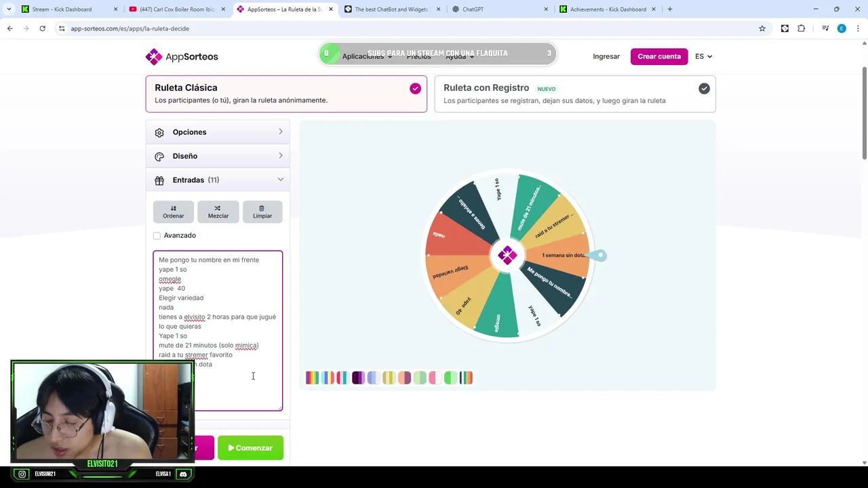Click the Limpiar trash button
The height and width of the screenshot is (488, 868).
pyautogui.click(x=262, y=211)
